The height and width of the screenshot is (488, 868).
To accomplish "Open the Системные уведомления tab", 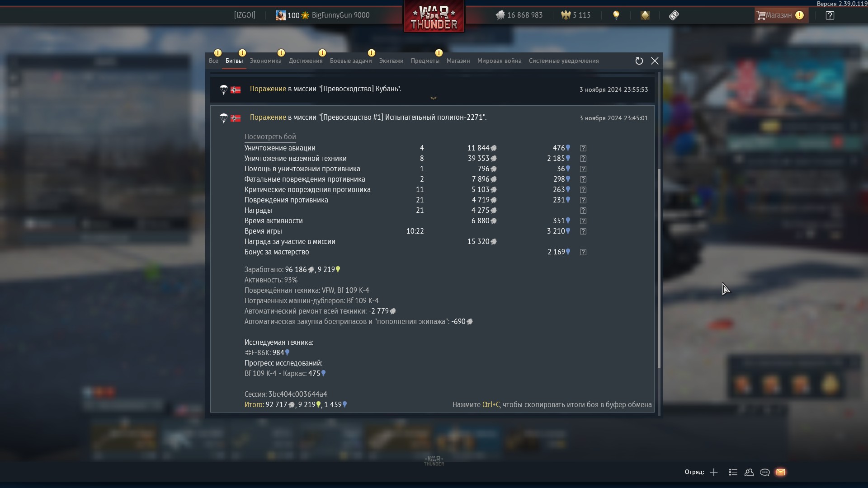I will pyautogui.click(x=564, y=61).
